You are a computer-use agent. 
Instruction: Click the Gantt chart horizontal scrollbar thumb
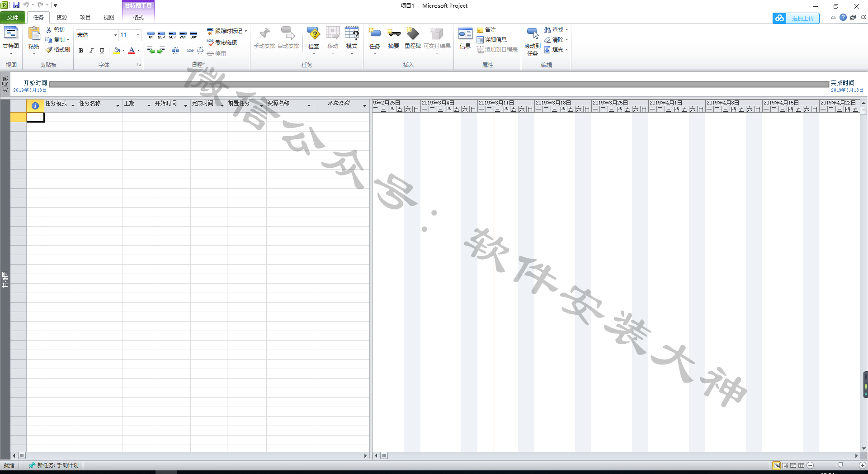coord(384,455)
